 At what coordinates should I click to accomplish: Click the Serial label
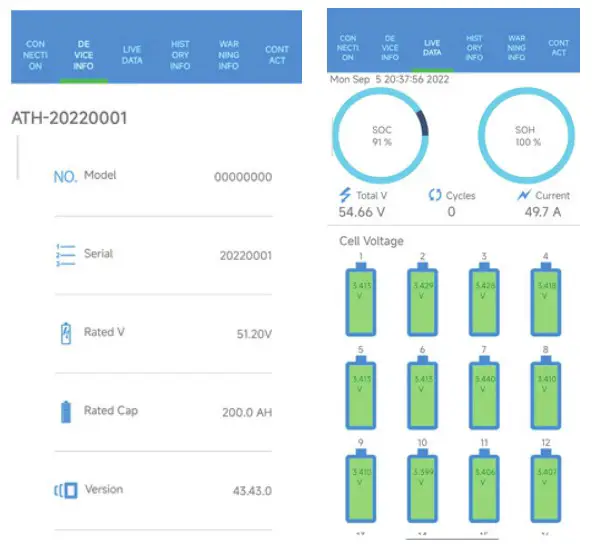(98, 254)
